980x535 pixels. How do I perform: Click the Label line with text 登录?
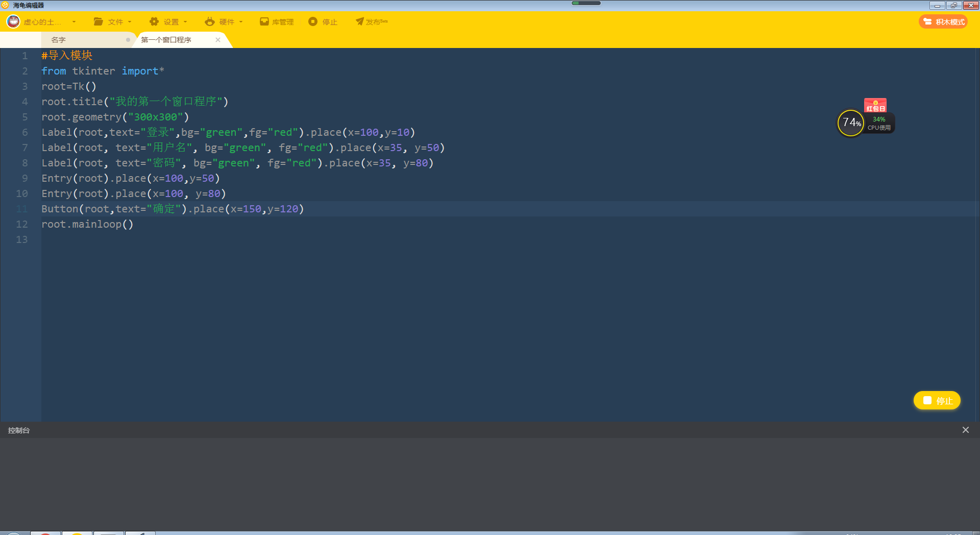pos(228,132)
